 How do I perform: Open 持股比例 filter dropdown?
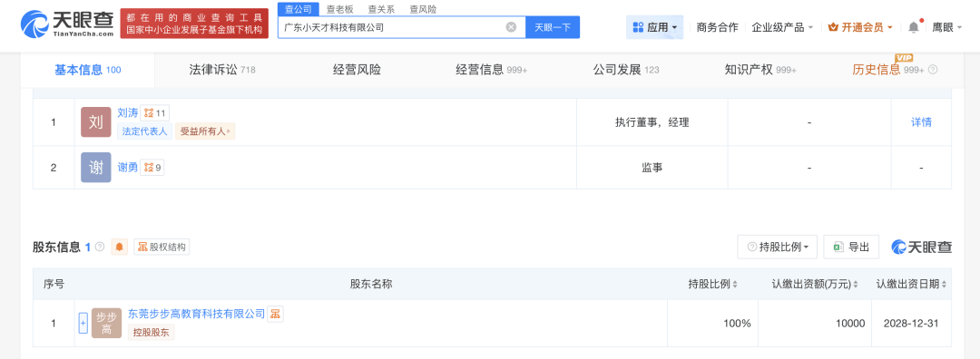[x=777, y=247]
